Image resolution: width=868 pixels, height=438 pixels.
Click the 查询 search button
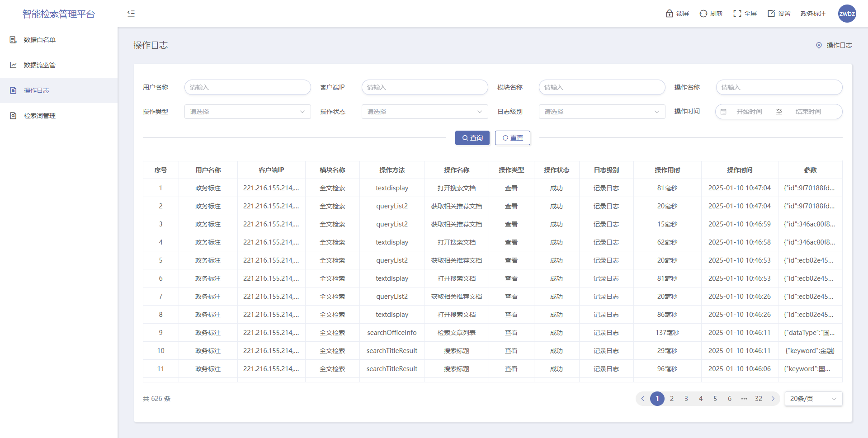point(472,138)
